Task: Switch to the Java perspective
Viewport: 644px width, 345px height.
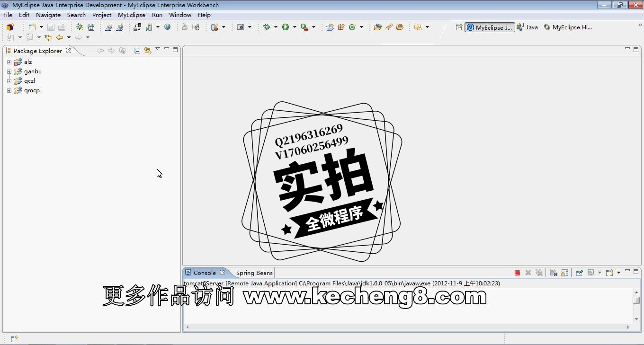Action: (527, 27)
